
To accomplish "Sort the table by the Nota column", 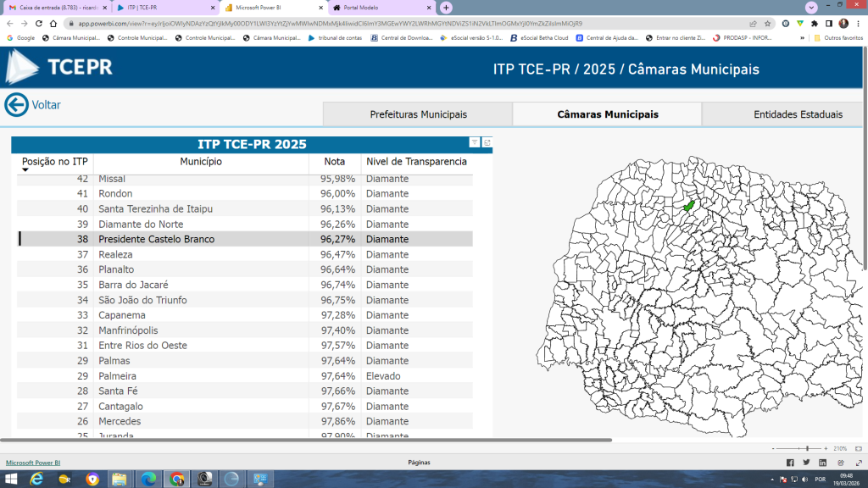I will coord(334,161).
